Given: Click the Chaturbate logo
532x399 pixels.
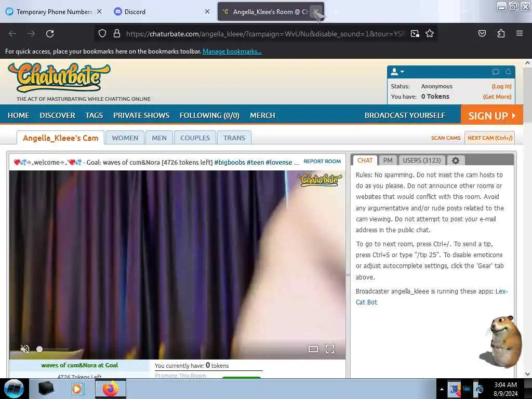Looking at the screenshot, I should (x=59, y=77).
